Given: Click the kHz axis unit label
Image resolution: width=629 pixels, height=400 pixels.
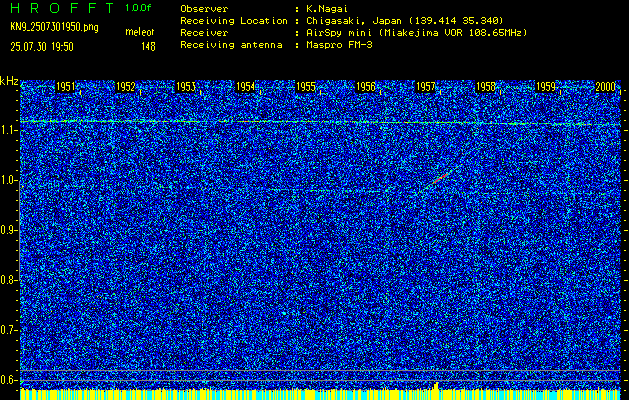Looking at the screenshot, I should [x=9, y=81].
